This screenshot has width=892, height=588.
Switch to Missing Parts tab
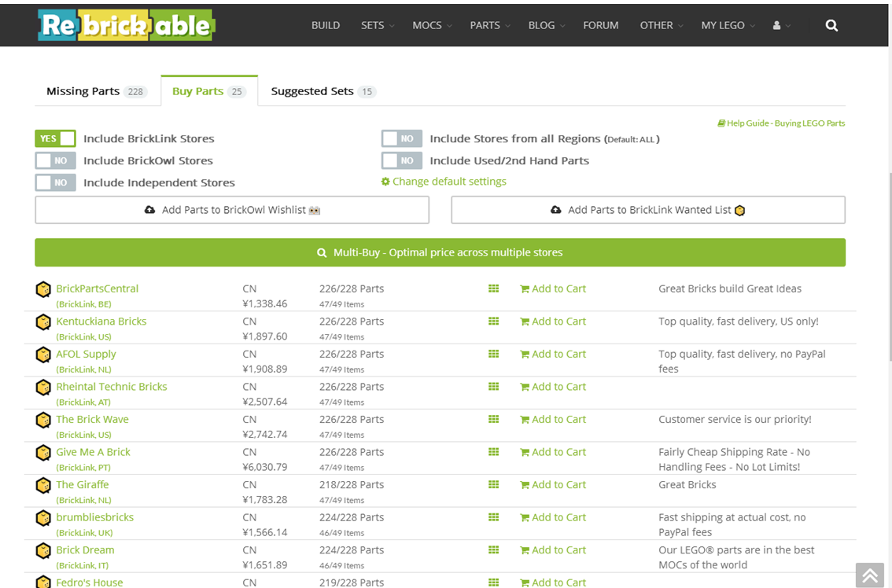click(98, 91)
